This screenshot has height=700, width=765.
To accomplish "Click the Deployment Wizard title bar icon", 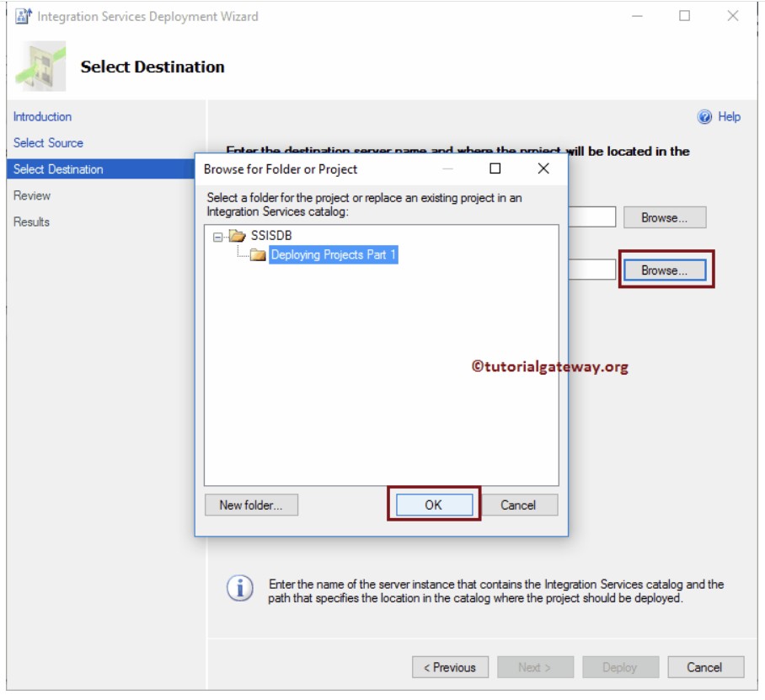I will [x=23, y=16].
